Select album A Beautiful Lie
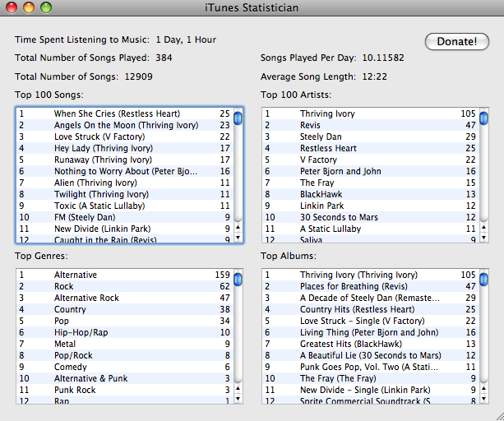Screen dimensions: 504x421 [x=371, y=355]
